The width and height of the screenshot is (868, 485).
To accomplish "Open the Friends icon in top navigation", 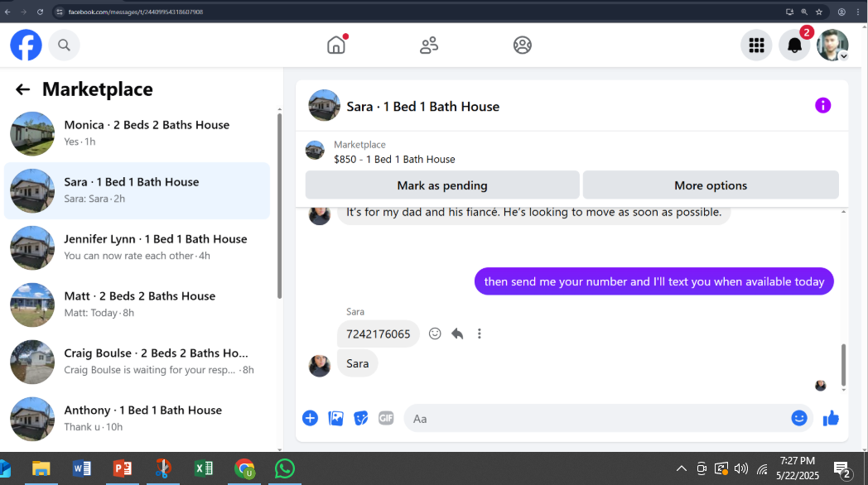I will point(429,45).
